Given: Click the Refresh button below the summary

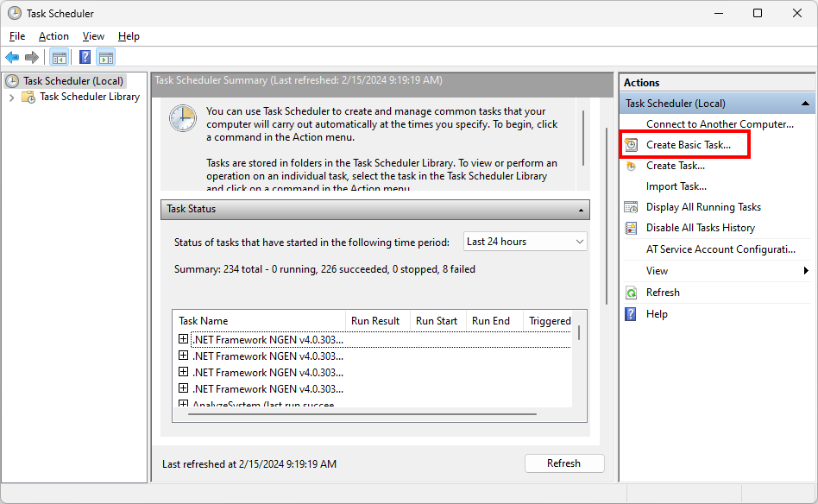Looking at the screenshot, I should pyautogui.click(x=564, y=463).
